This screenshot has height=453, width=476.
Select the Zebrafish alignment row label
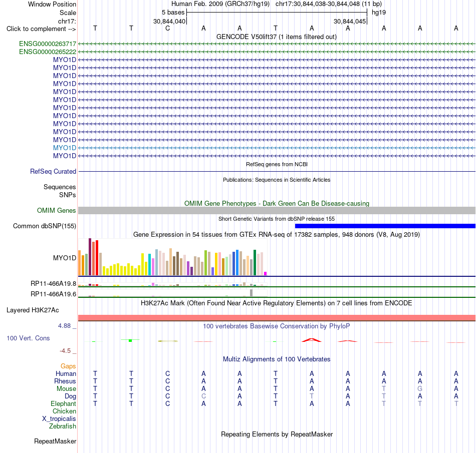tap(62, 426)
